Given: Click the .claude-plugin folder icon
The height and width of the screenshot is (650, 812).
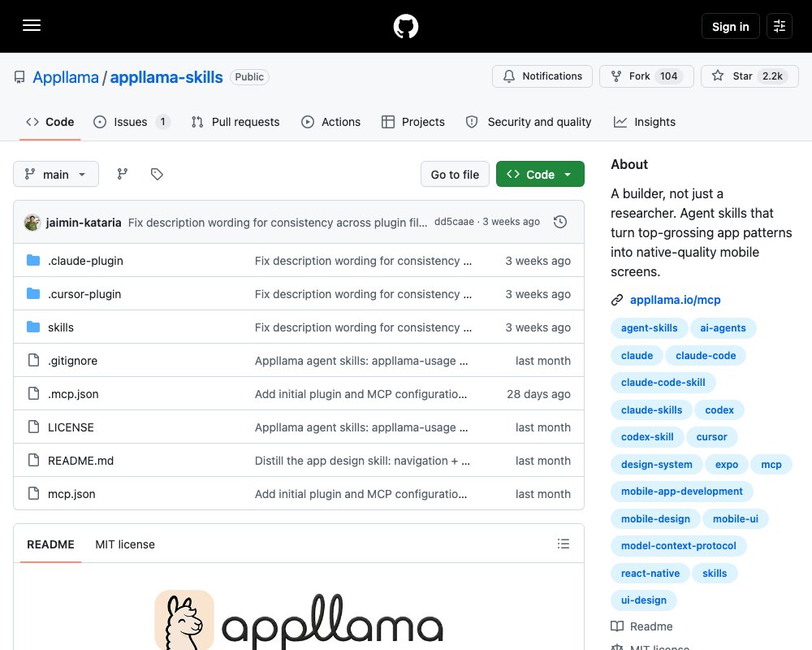Looking at the screenshot, I should tap(33, 260).
